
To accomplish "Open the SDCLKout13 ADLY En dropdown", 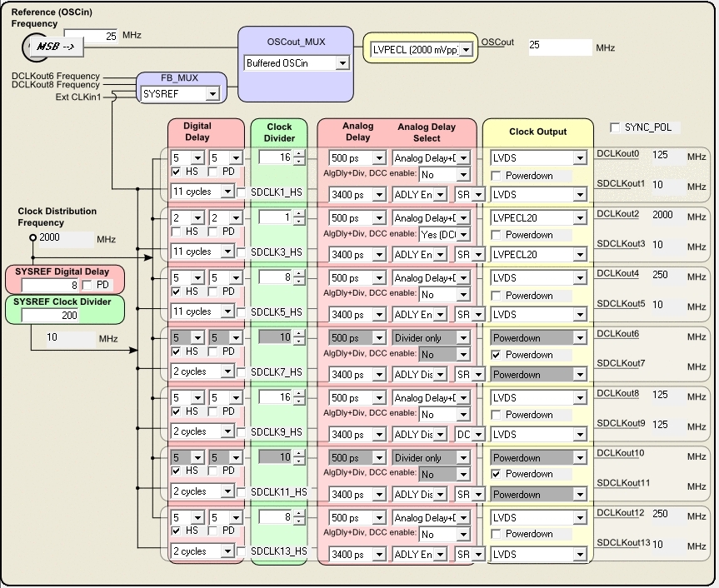I will click(440, 555).
